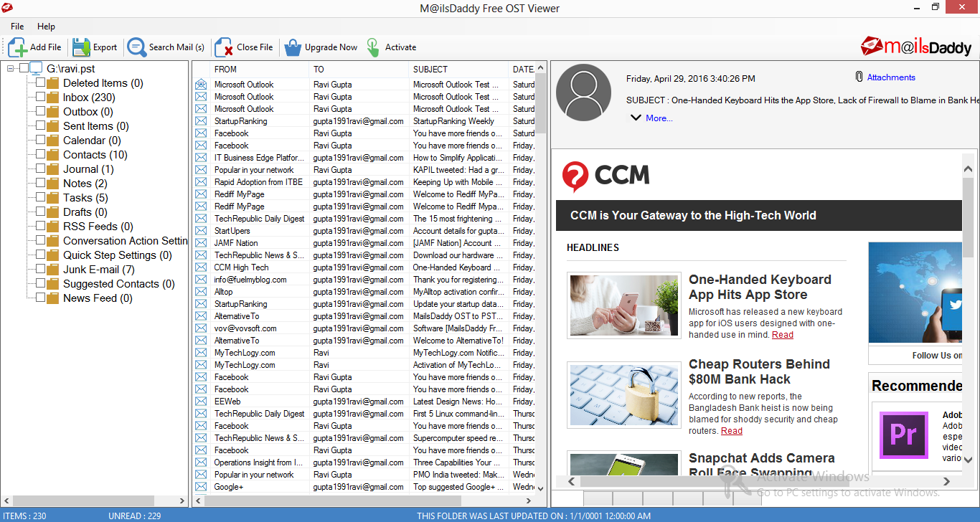Click the Close File toolbar icon
Screen dimensions: 980x522
click(224, 47)
